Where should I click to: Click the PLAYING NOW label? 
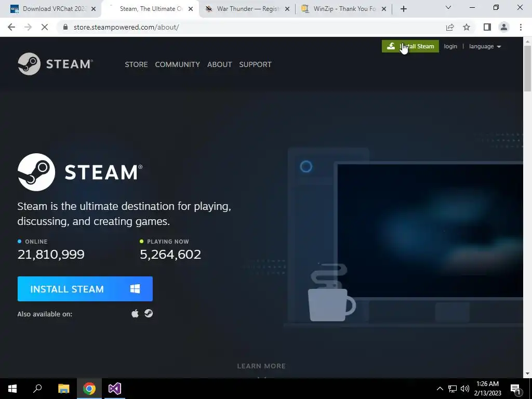point(168,242)
